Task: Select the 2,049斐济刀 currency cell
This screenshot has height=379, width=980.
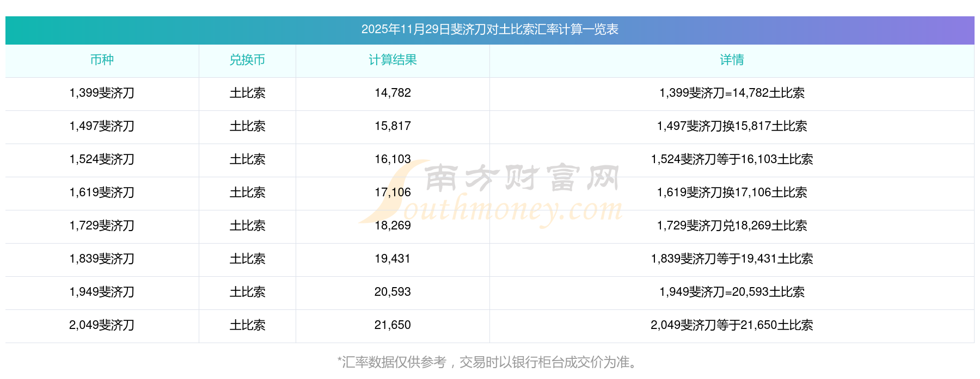Action: pyautogui.click(x=102, y=325)
